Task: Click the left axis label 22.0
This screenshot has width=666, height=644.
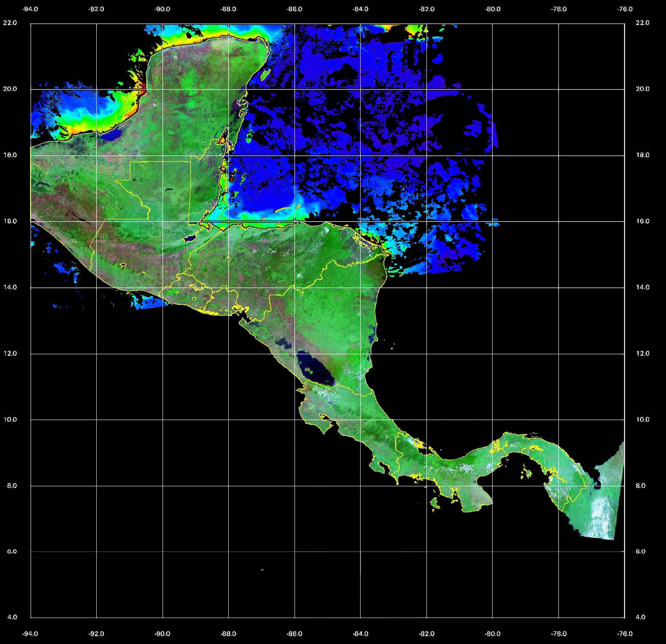Action: tap(10, 23)
